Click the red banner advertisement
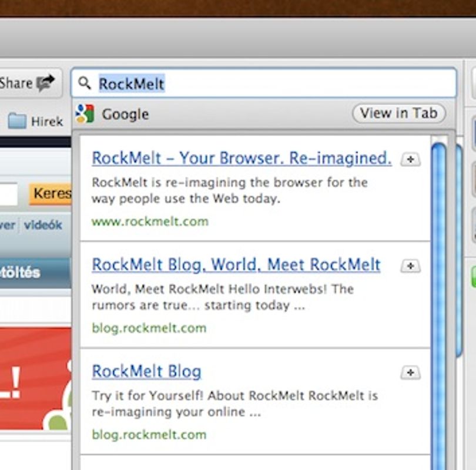Viewport: 476px width, 470px height. pyautogui.click(x=36, y=378)
